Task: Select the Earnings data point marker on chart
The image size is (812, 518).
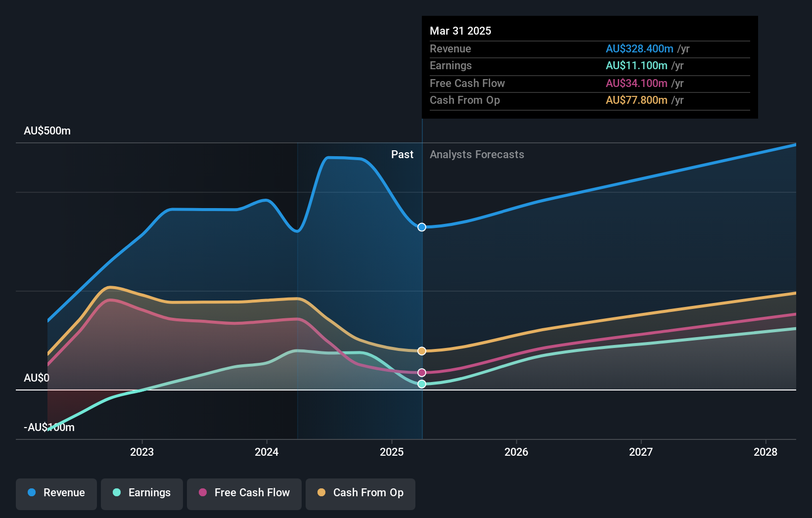Action: (x=421, y=384)
